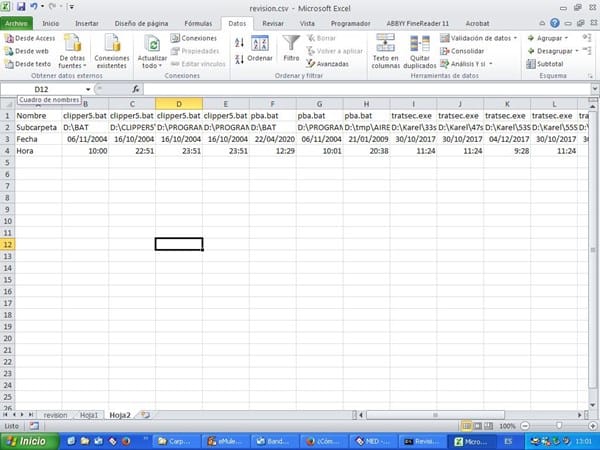
Task: Zoom in with plus button
Action: click(x=593, y=426)
